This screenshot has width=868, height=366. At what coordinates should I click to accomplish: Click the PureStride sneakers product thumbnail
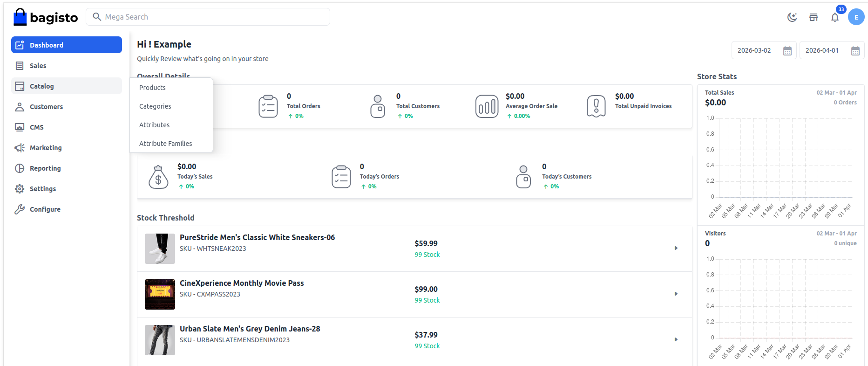(x=160, y=249)
